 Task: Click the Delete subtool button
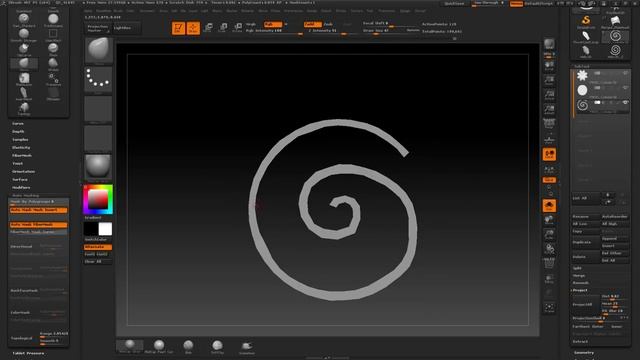pyautogui.click(x=586, y=257)
